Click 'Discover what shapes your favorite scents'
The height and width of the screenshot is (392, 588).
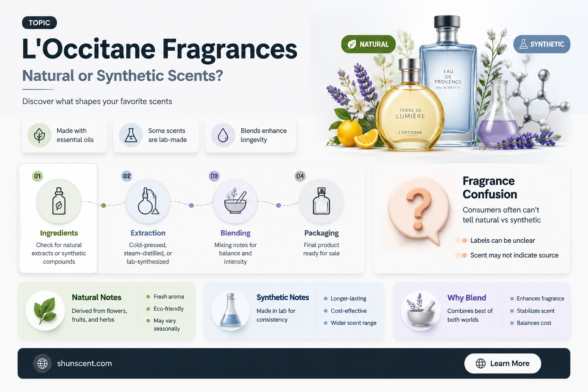pos(97,101)
